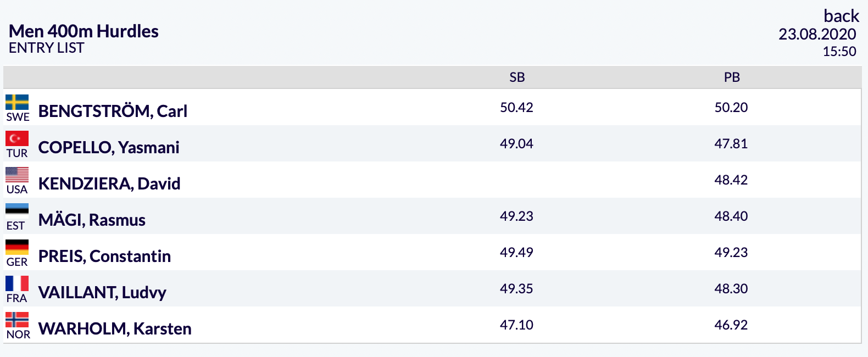Click the Norway flag icon
The height and width of the screenshot is (357, 868).
[x=17, y=320]
